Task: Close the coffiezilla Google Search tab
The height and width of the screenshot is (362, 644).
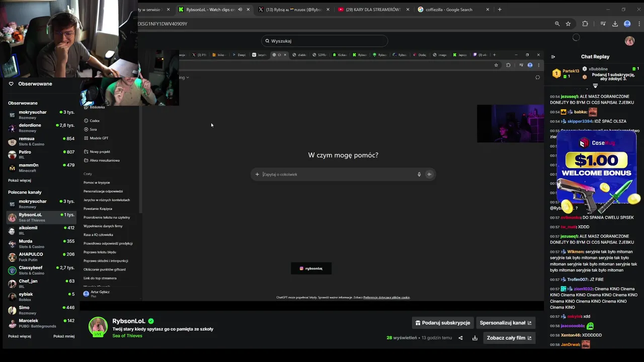Action: point(488,10)
